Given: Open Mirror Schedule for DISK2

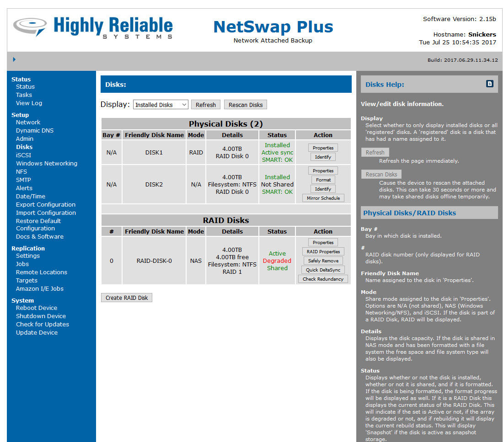Looking at the screenshot, I should point(323,198).
